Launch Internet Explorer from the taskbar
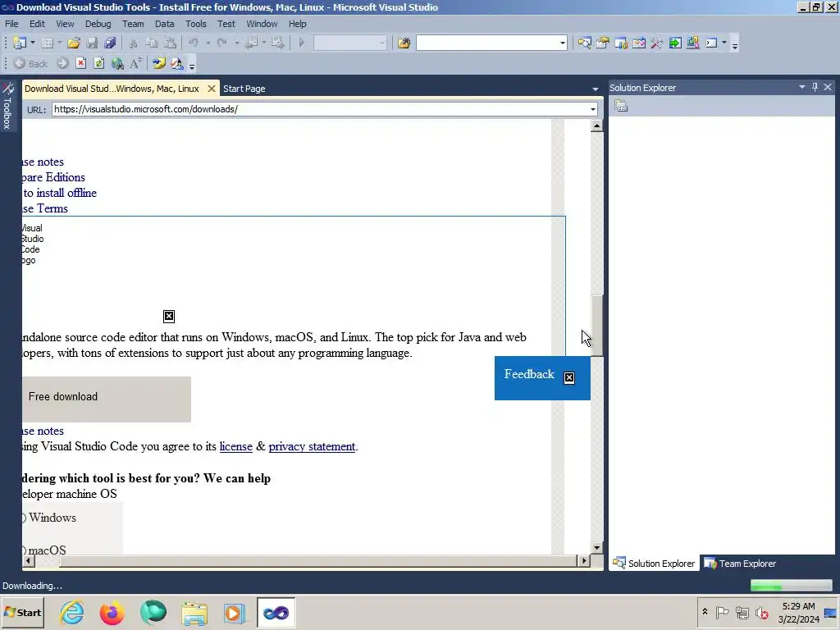The height and width of the screenshot is (630, 840). coord(72,612)
